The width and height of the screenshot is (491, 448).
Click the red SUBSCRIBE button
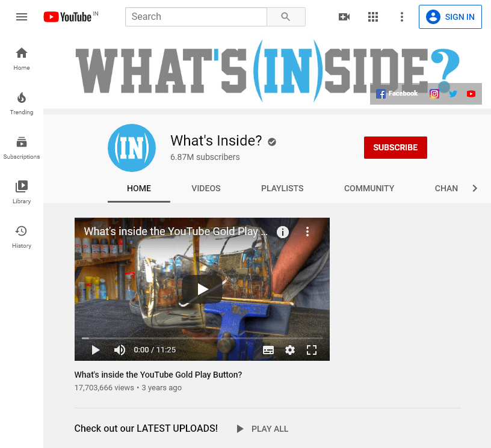(395, 147)
